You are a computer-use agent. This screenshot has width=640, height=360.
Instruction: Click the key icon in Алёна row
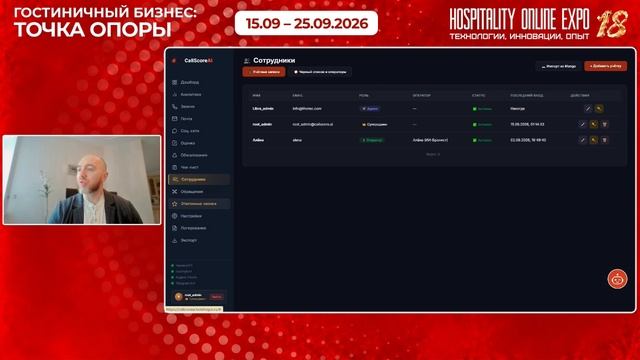[594, 140]
